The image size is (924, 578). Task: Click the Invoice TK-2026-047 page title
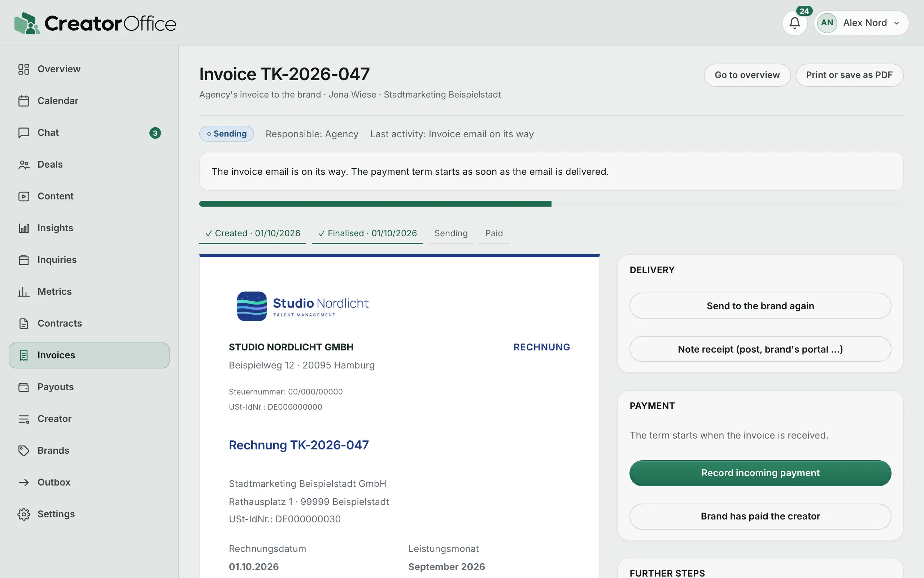(x=284, y=74)
